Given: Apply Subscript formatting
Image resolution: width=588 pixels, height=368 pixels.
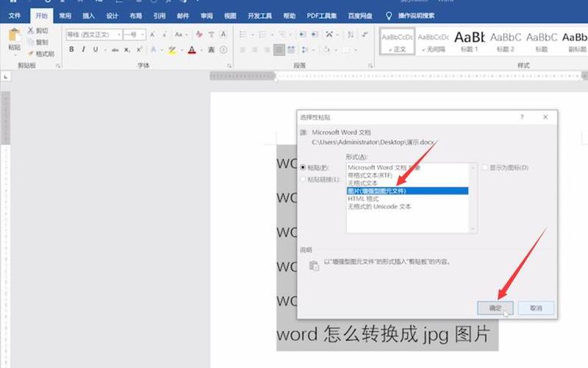Looking at the screenshot, I should coord(127,49).
